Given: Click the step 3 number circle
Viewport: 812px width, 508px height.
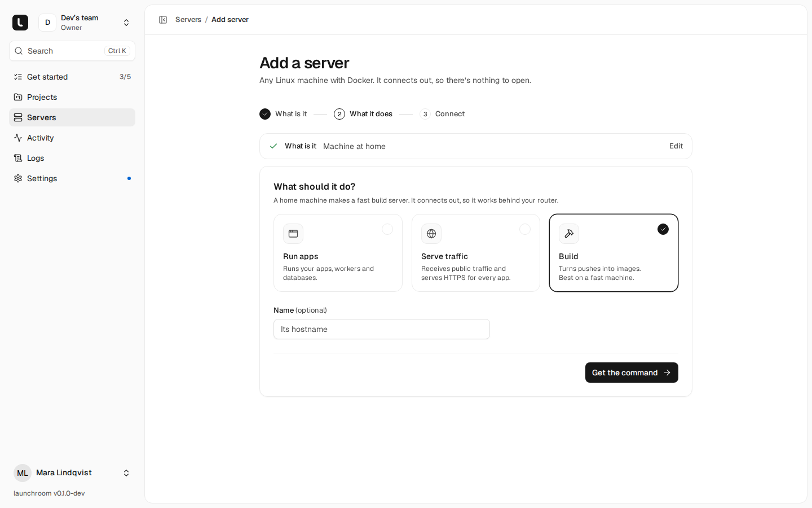Looking at the screenshot, I should pos(425,114).
